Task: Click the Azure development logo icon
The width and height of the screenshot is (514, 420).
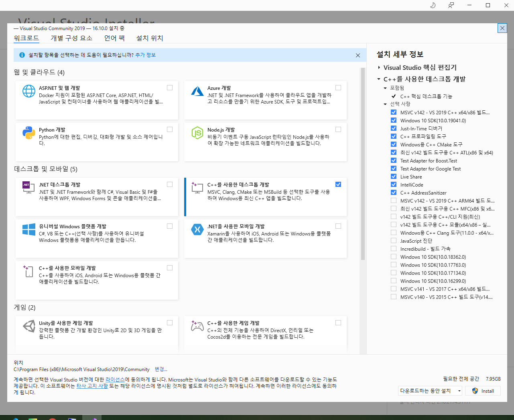Action: (x=197, y=91)
